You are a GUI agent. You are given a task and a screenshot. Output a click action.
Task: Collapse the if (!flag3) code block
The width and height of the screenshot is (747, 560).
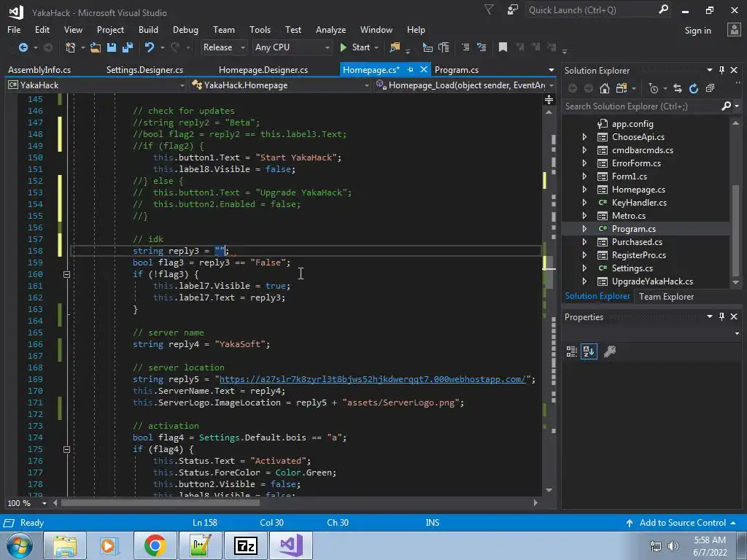pos(66,274)
